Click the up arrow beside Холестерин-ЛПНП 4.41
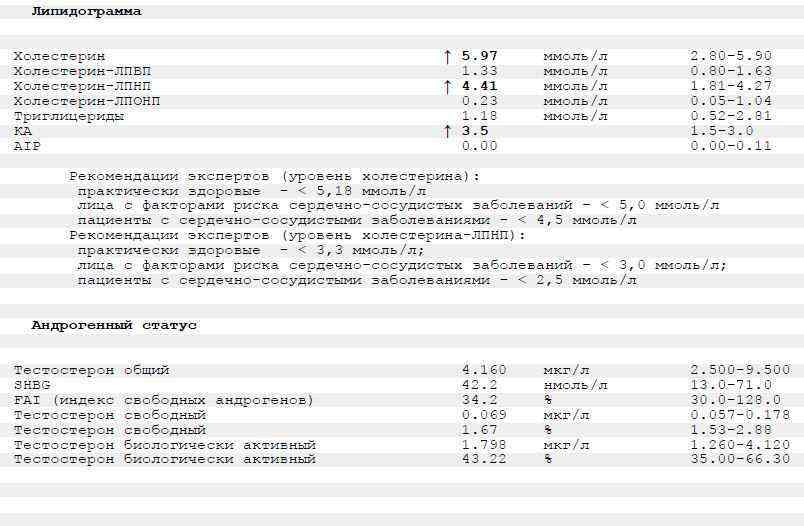The image size is (804, 526). point(447,87)
